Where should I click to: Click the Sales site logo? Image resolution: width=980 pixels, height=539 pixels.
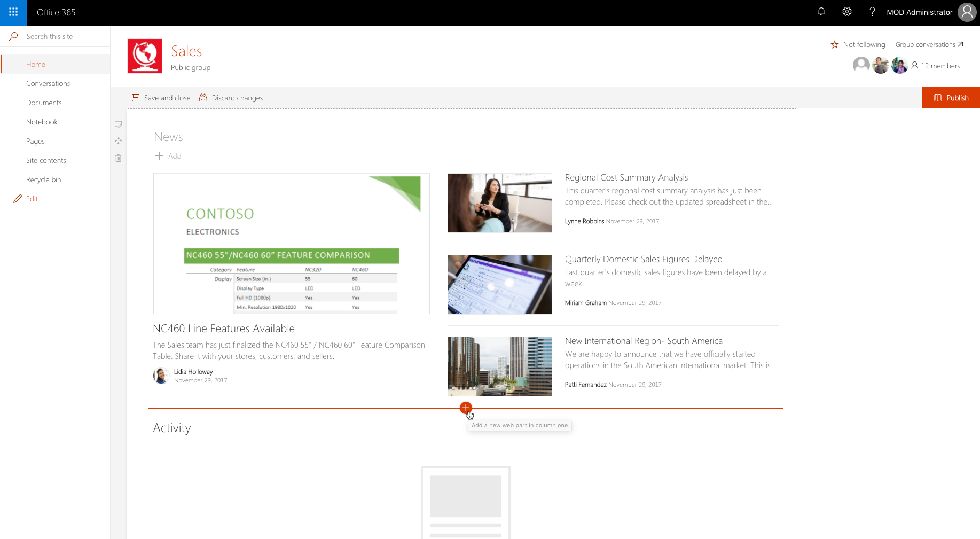(x=145, y=56)
